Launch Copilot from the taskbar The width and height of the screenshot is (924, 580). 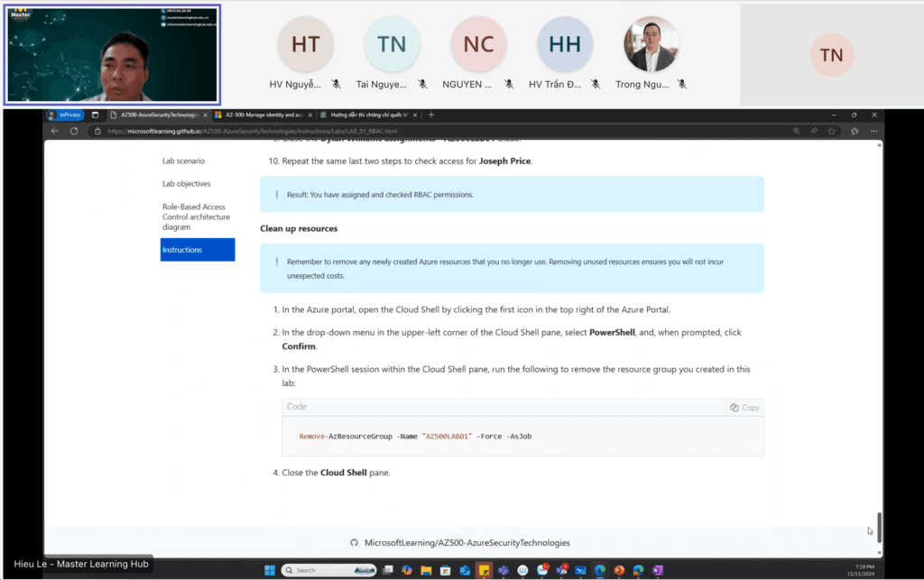[x=407, y=570]
